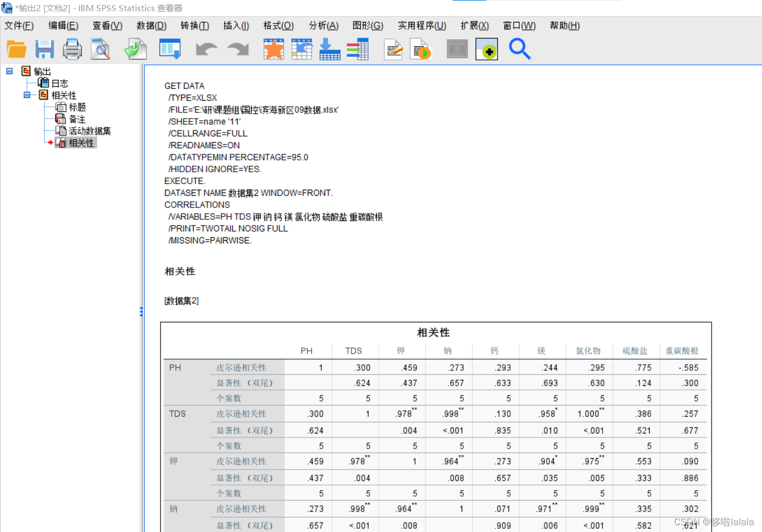
Task: Collapse the 输出 tree node
Action: click(8, 71)
